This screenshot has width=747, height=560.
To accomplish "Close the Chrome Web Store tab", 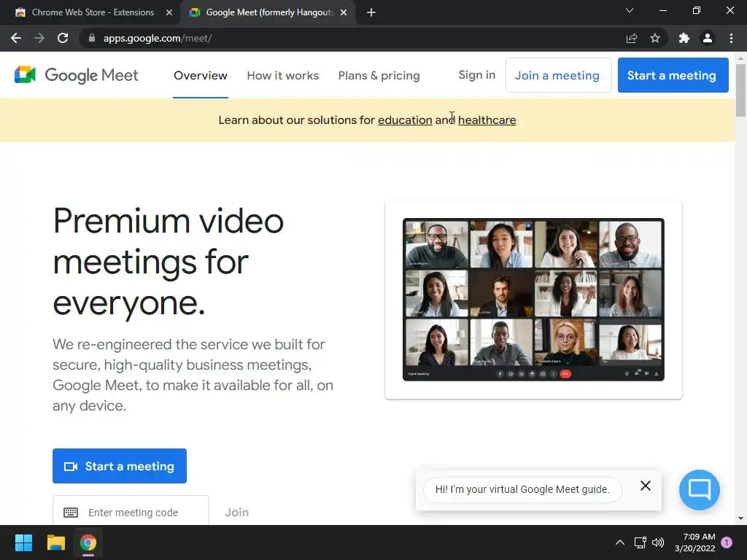I will (x=169, y=12).
